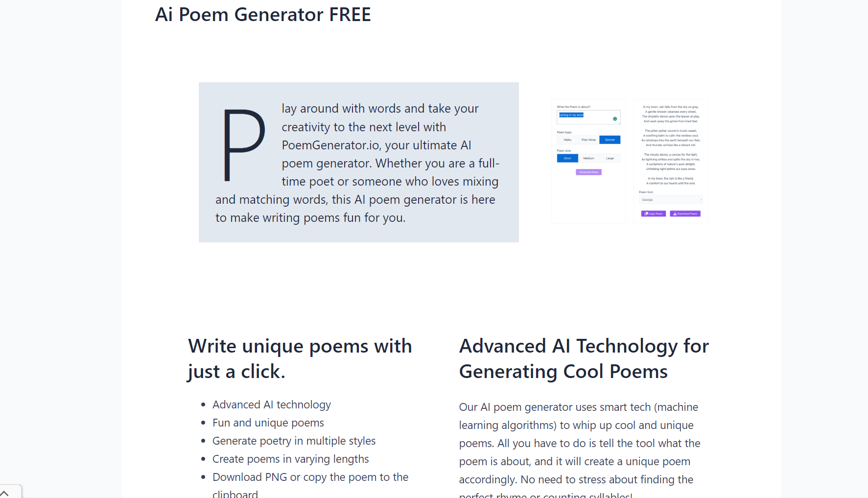This screenshot has width=868, height=498.
Task: Expand the font selector chevron
Action: [701, 199]
